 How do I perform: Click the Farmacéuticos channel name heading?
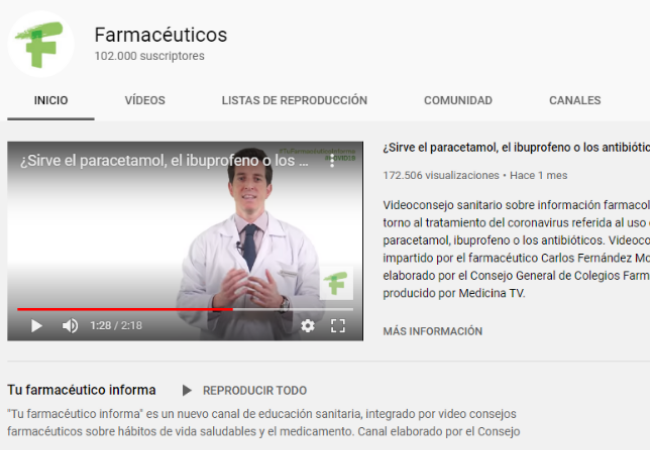[x=161, y=35]
